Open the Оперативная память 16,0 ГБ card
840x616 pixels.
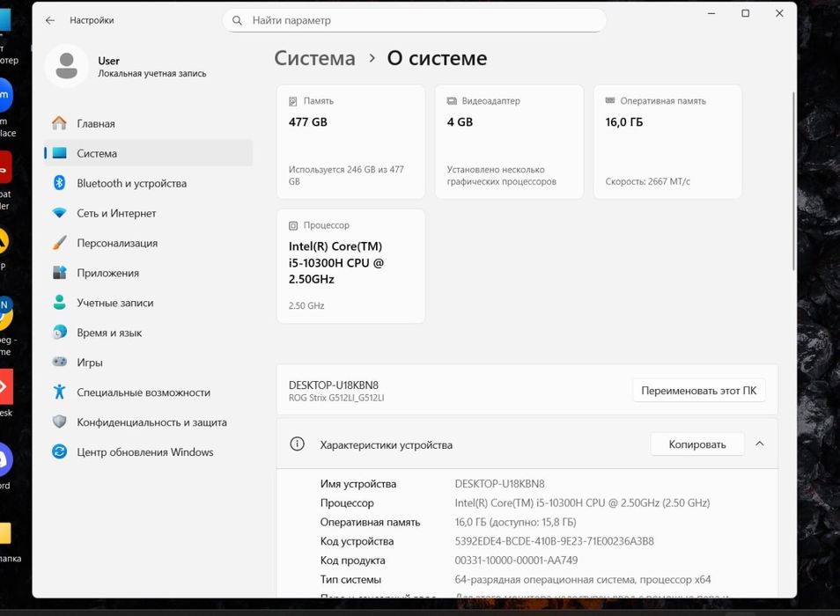tap(668, 142)
